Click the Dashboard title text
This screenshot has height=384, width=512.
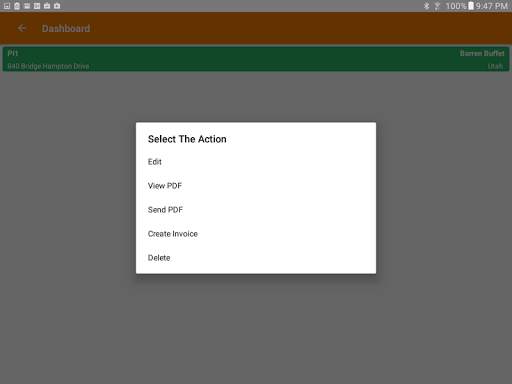click(66, 29)
